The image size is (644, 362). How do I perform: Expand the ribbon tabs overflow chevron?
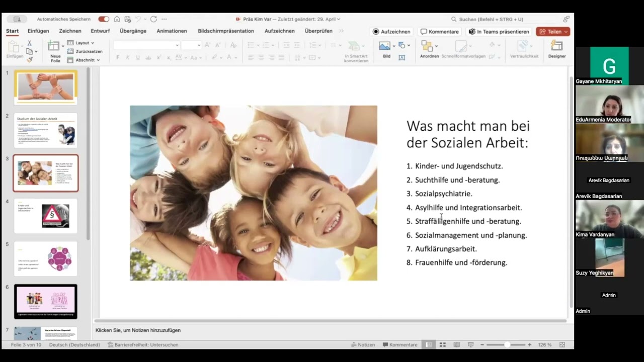click(x=342, y=31)
